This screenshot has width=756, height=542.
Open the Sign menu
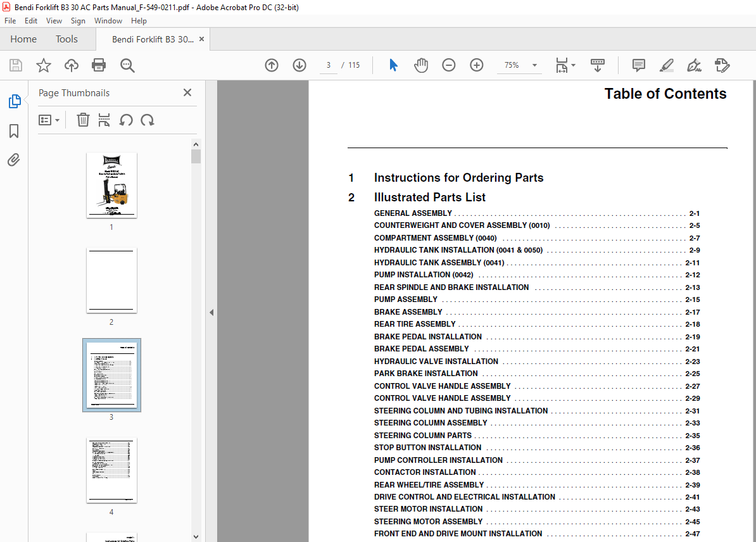click(x=78, y=21)
